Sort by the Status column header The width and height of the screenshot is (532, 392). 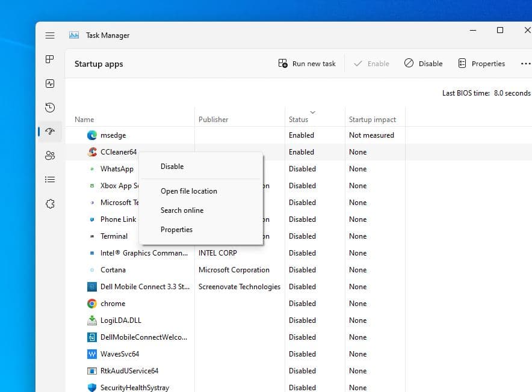click(298, 120)
